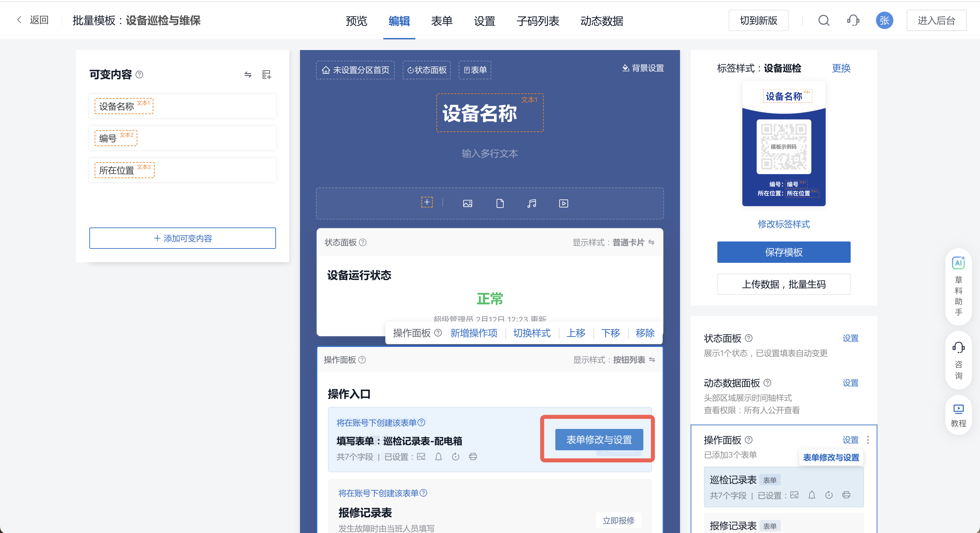Click 表单修改与设置 tooltip link on right
Viewport: 980px width, 533px height.
(831, 457)
